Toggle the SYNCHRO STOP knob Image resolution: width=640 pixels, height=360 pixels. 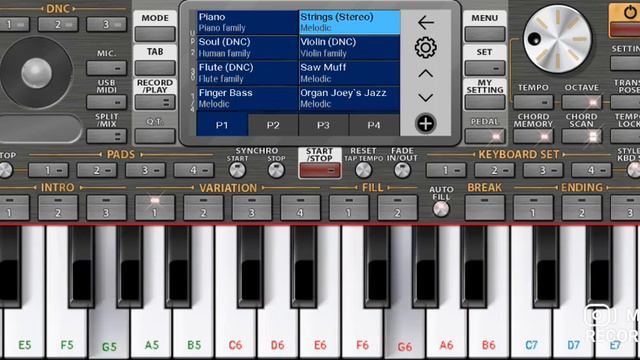coord(276,170)
